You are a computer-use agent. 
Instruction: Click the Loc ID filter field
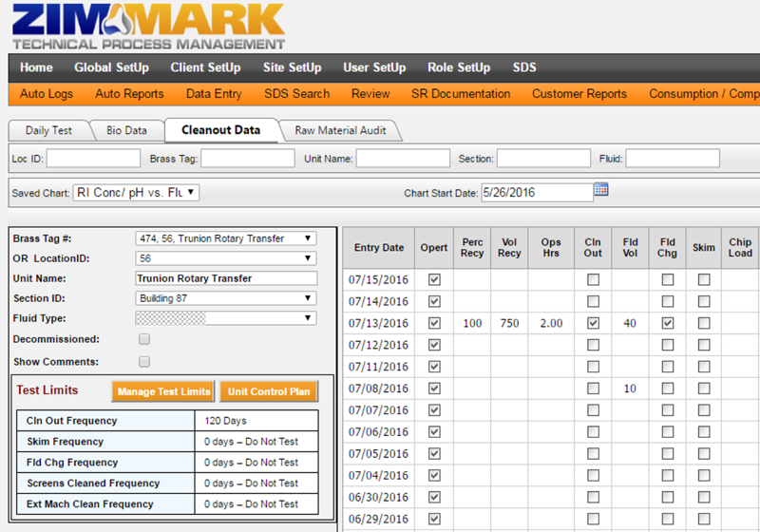pos(93,159)
